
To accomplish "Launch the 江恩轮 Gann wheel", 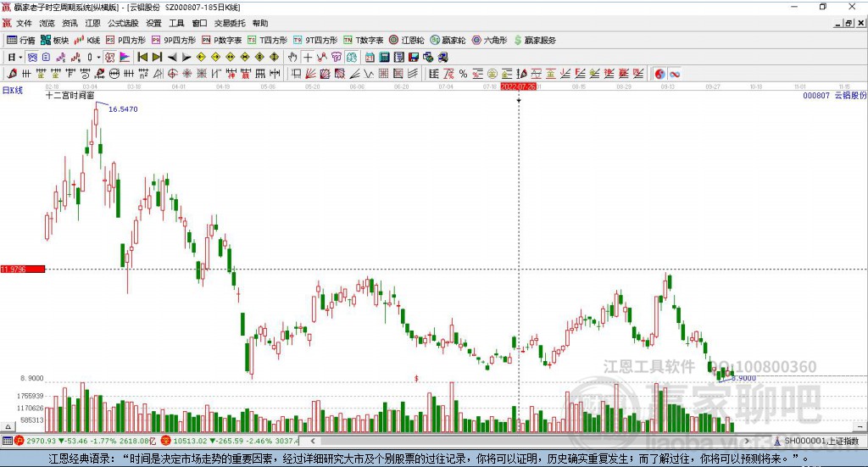I will pos(406,41).
